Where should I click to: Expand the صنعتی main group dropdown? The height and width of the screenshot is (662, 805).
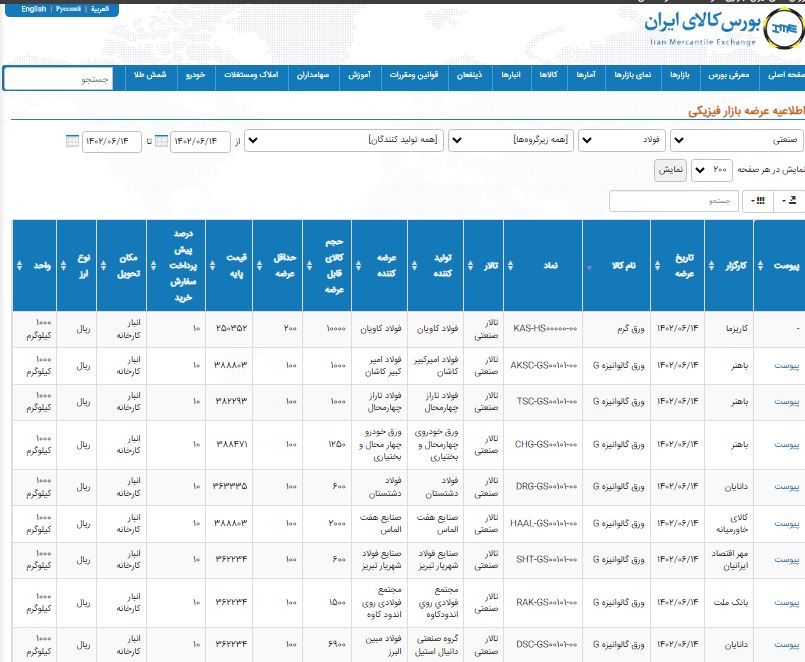click(737, 140)
